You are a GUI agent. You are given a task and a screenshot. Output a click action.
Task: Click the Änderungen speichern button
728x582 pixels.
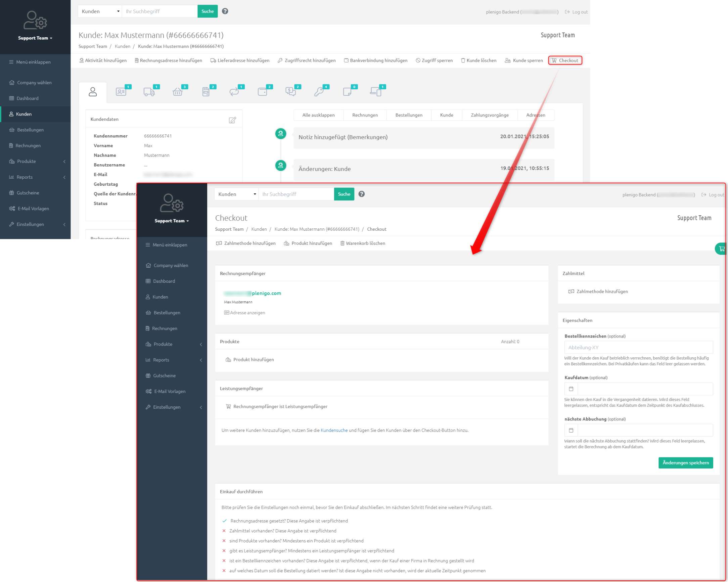pos(685,463)
